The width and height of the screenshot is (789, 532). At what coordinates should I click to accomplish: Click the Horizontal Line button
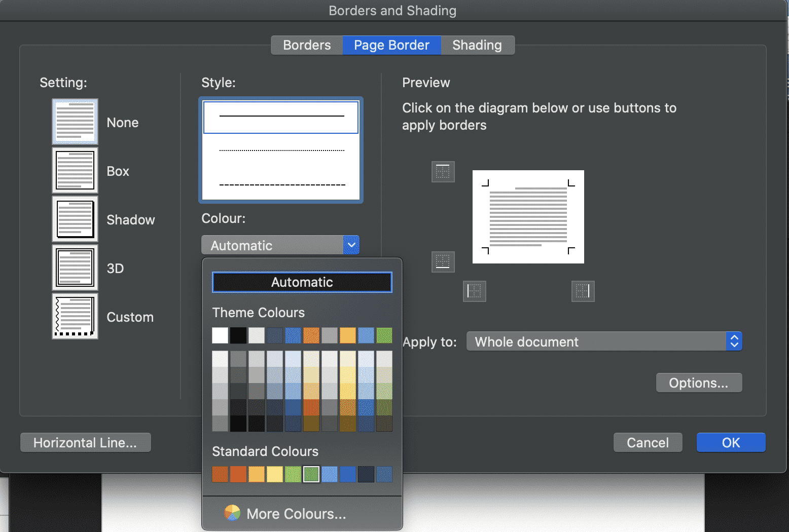point(85,442)
